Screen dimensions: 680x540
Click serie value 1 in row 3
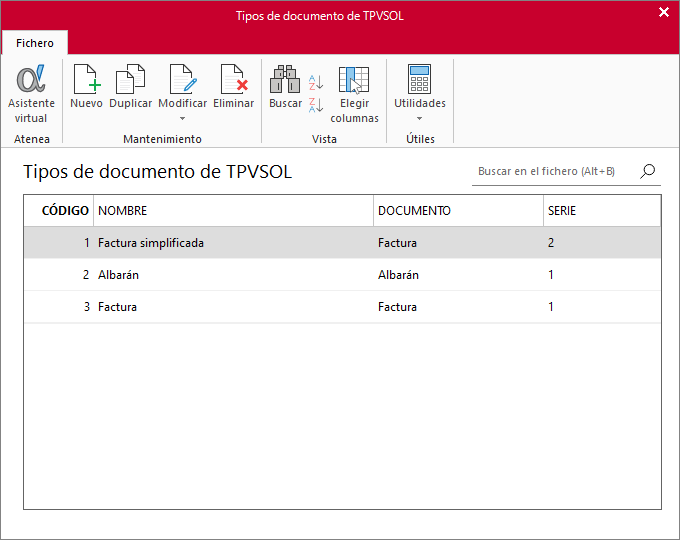point(551,307)
